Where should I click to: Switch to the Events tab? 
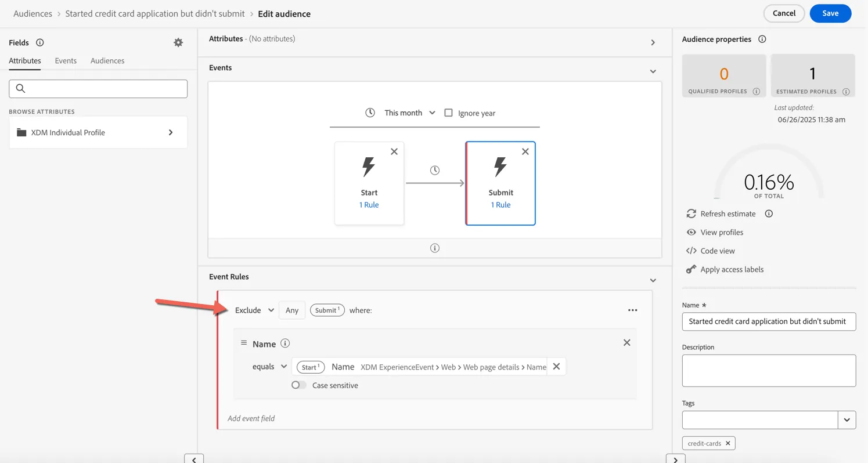pos(66,60)
